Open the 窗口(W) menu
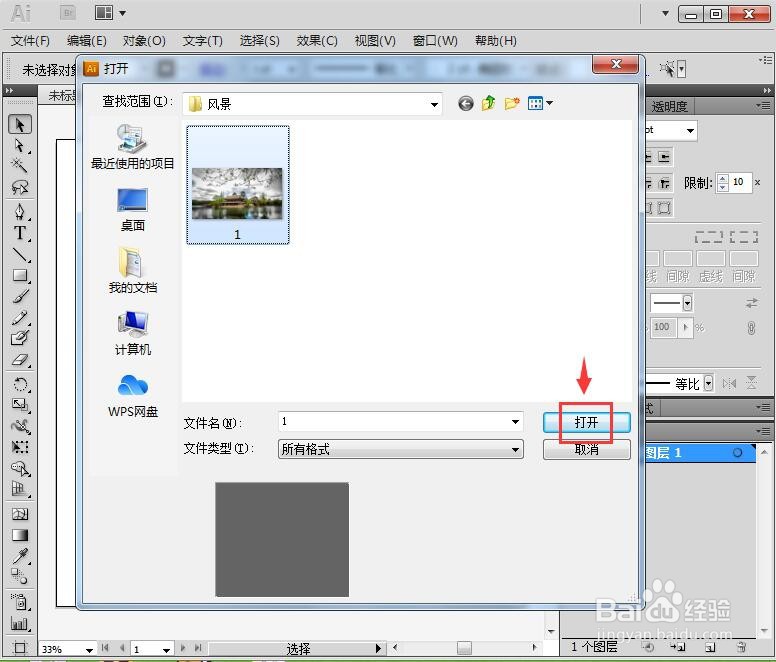The image size is (776, 662). coord(435,41)
